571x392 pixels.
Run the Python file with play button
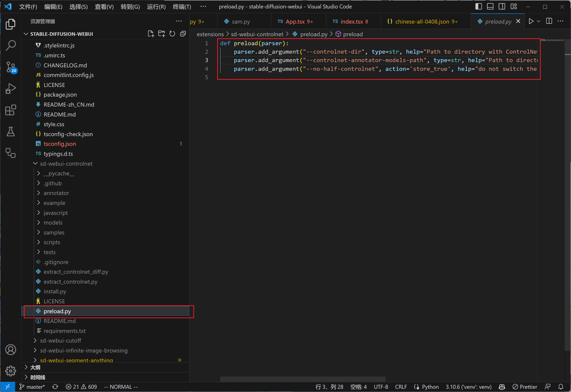point(531,21)
